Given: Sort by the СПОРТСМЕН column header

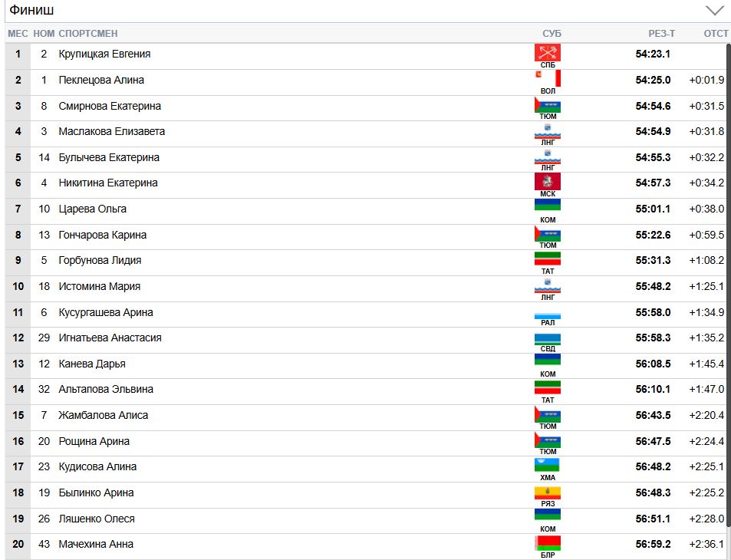Looking at the screenshot, I should 88,34.
